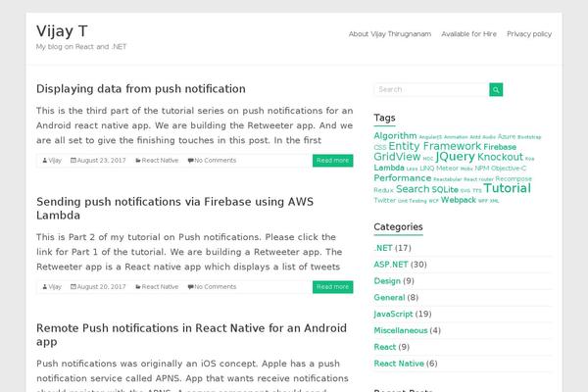Click the August 23, 2017 date link

(101, 161)
